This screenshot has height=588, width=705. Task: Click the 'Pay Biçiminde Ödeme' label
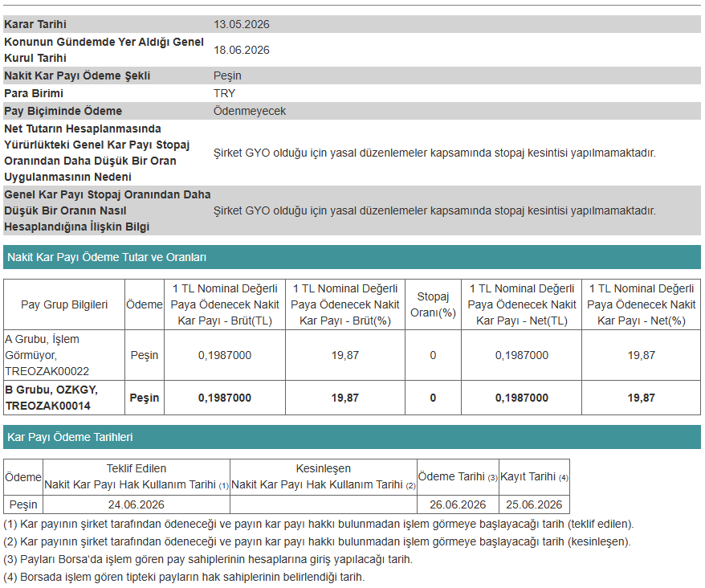coord(63,111)
